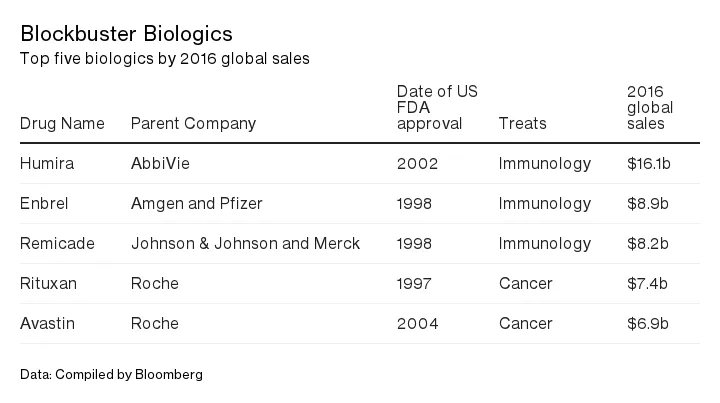Select the Remicade drug name cell

pos(55,244)
